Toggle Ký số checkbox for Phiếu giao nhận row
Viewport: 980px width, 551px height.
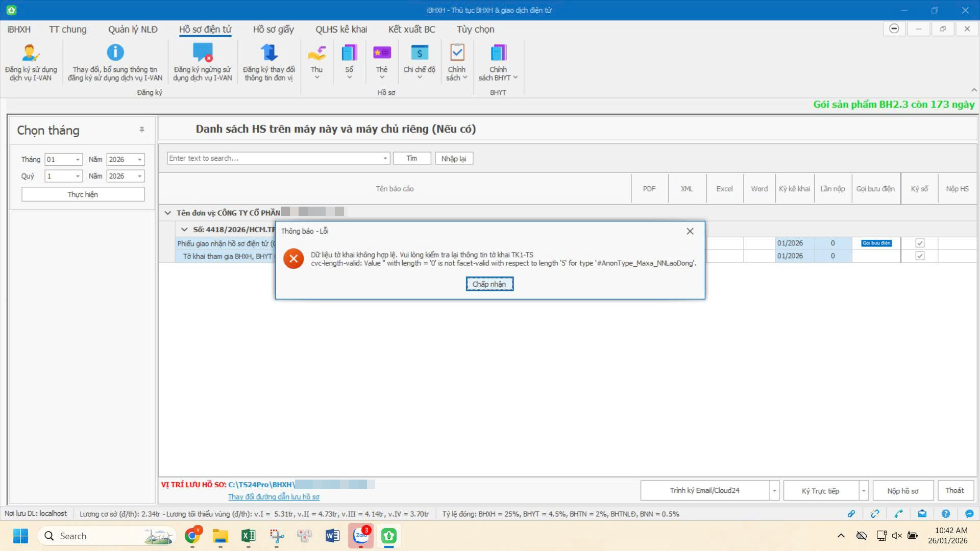tap(920, 243)
